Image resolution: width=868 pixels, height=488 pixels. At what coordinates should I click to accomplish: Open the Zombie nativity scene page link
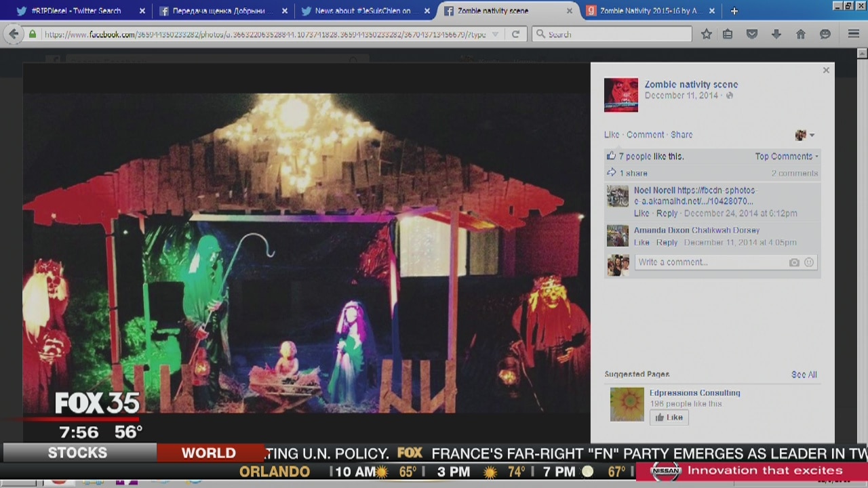tap(691, 85)
